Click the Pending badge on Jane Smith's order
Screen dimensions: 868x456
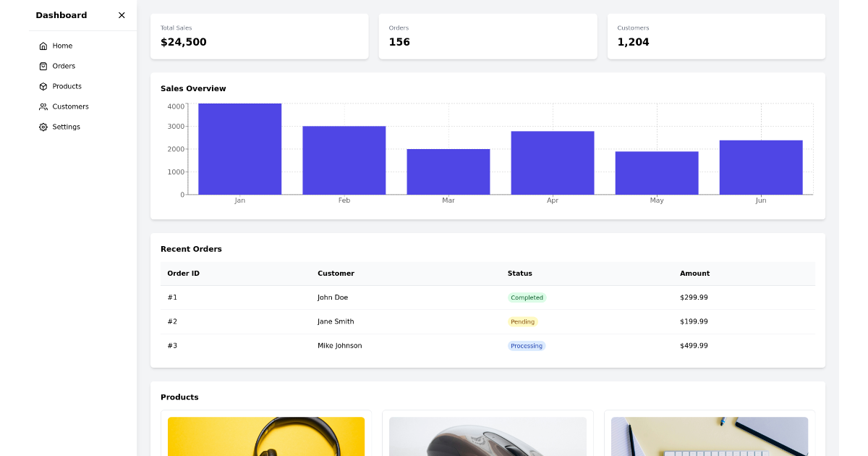coord(522,321)
